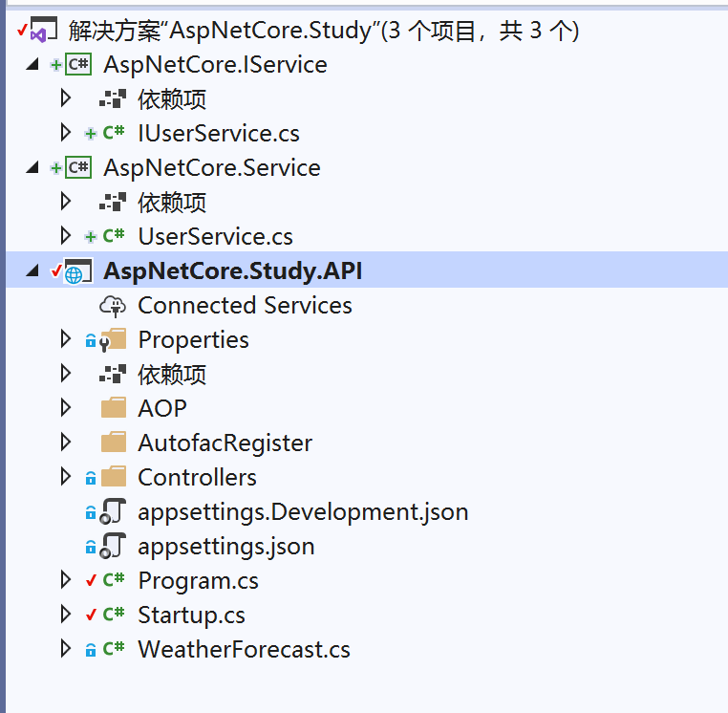
Task: Click the Visual Studio solution icon
Action: 44,30
